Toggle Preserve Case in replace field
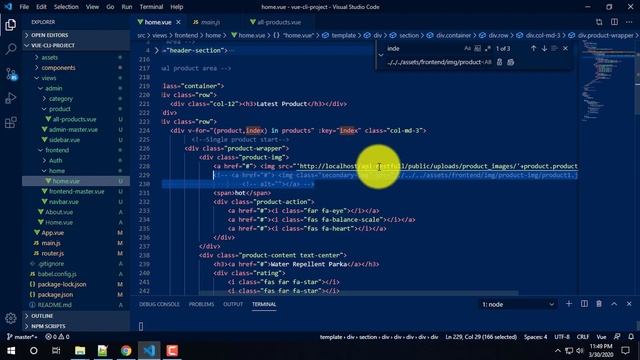Viewport: 640px width, 360px height. click(487, 62)
